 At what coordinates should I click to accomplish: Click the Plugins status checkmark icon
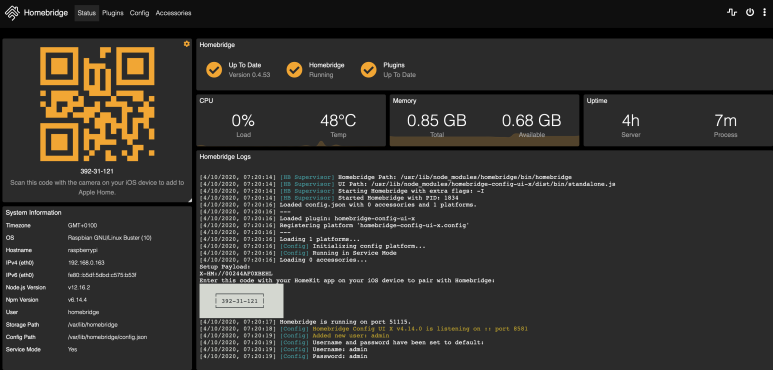[368, 70]
